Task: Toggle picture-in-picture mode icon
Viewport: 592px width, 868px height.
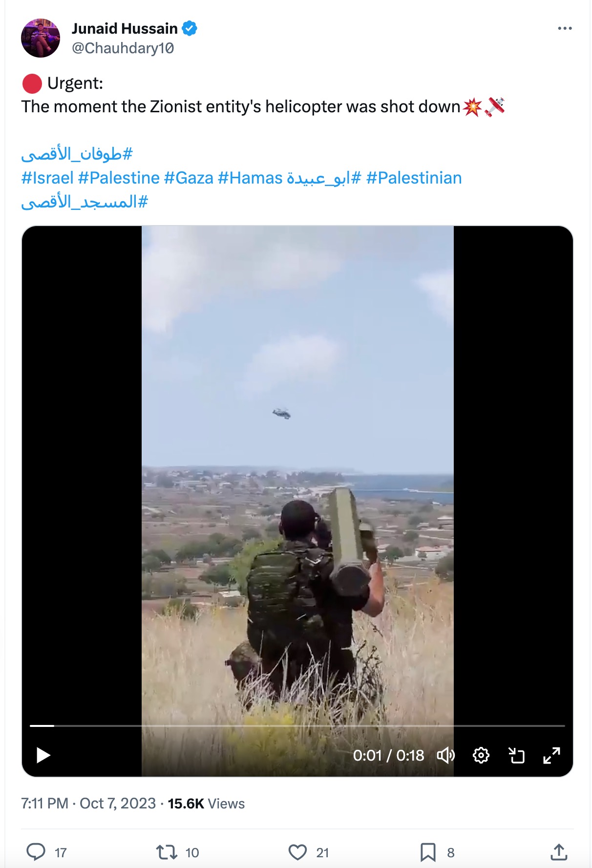Action: click(x=516, y=755)
